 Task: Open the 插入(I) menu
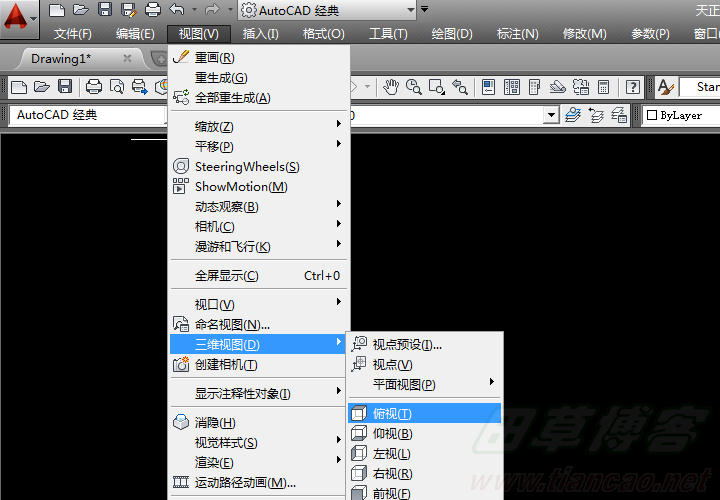pyautogui.click(x=260, y=34)
